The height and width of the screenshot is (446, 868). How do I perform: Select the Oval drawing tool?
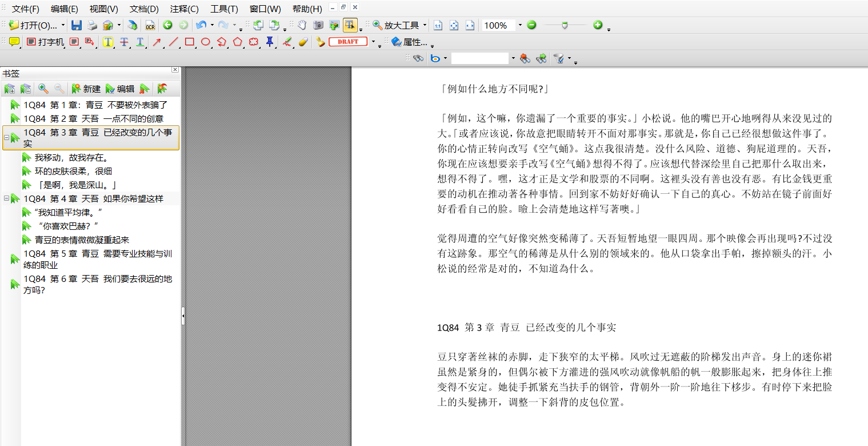(206, 42)
